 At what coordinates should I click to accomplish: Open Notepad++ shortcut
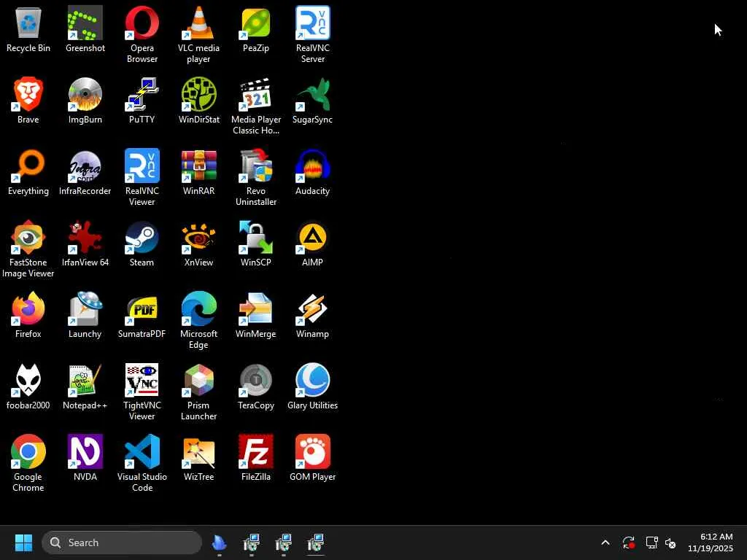[x=85, y=386]
